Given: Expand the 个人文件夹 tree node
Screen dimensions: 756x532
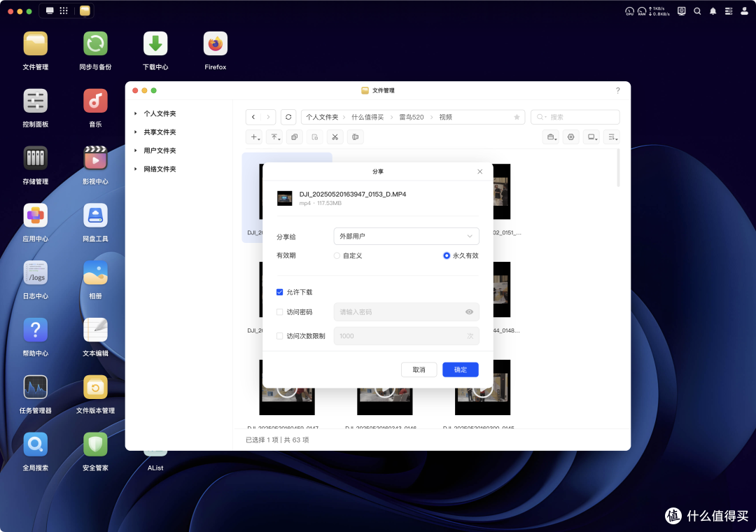Looking at the screenshot, I should (136, 114).
